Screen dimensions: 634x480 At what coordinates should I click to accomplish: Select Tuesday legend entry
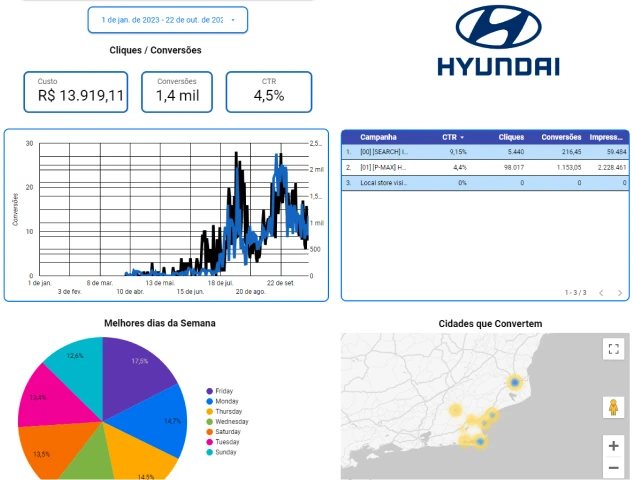[x=223, y=442]
